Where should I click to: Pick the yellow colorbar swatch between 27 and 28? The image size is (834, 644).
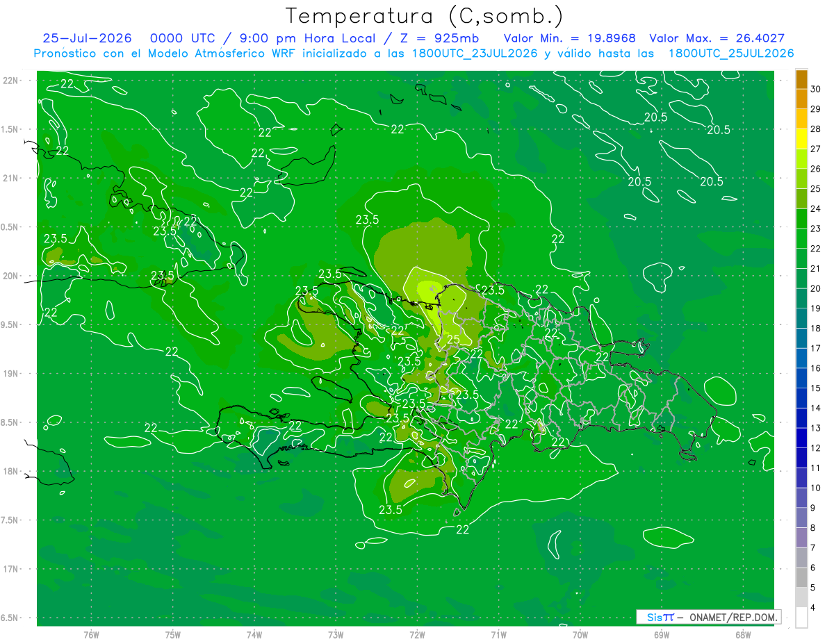click(801, 138)
